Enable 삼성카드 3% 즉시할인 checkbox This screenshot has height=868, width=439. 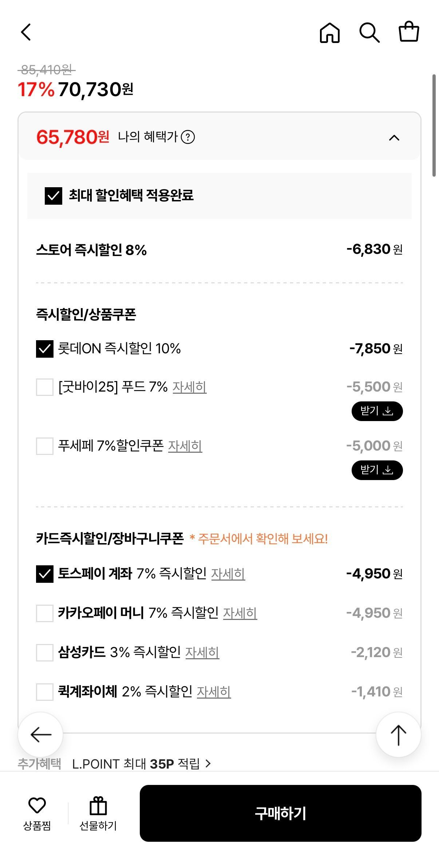pos(45,652)
